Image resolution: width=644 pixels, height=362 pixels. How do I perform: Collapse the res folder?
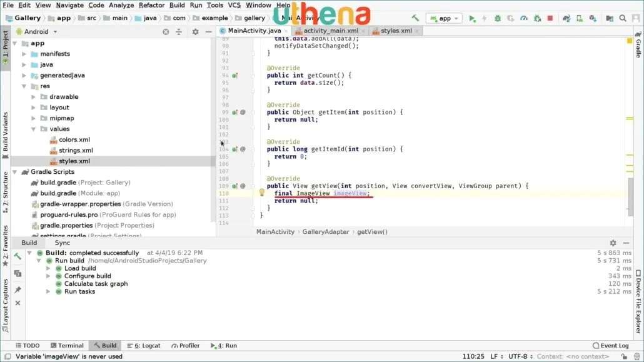[24, 86]
